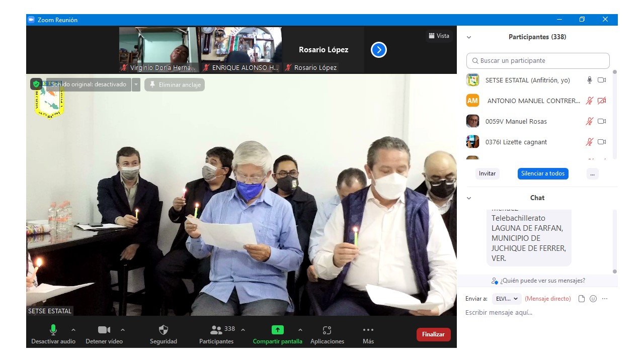Collapse the Chat panel chevron
Viewport: 644px width, 362px height.
[x=469, y=198]
